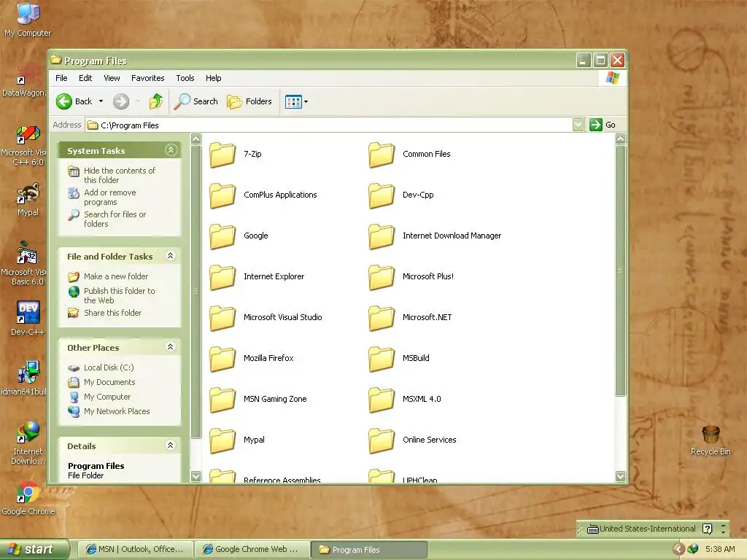Viewport: 747px width, 560px height.
Task: Click Make a new folder link
Action: coord(108,276)
